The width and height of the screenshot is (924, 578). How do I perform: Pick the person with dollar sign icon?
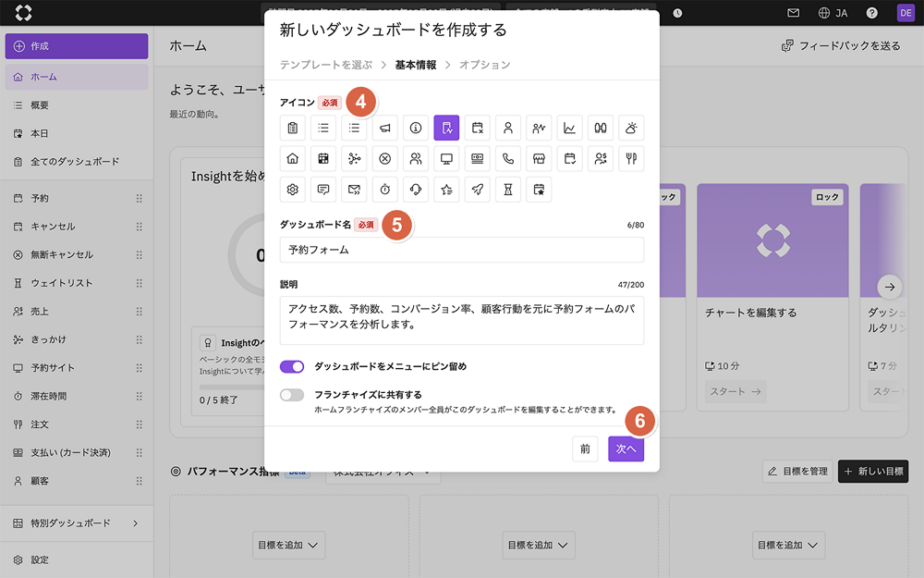point(601,159)
